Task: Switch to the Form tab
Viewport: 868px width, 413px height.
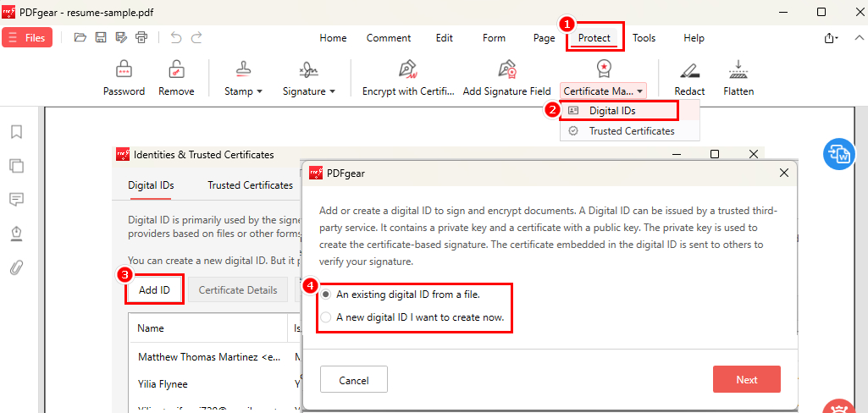Action: [x=494, y=38]
